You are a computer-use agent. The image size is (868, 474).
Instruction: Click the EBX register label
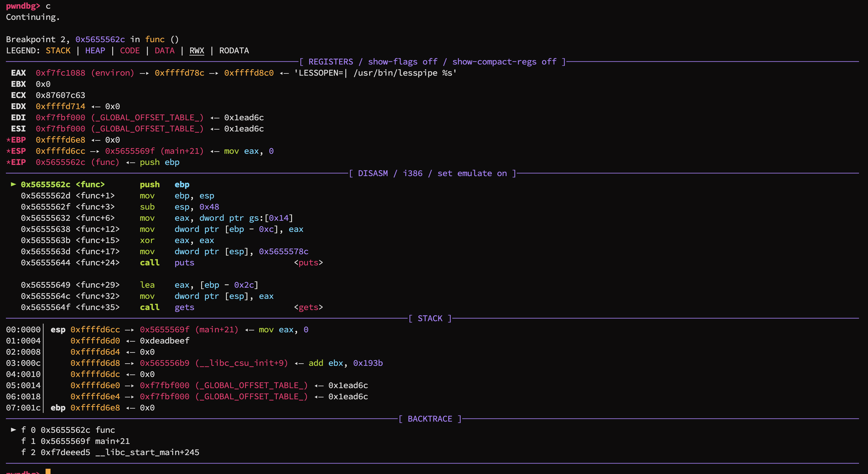point(18,84)
